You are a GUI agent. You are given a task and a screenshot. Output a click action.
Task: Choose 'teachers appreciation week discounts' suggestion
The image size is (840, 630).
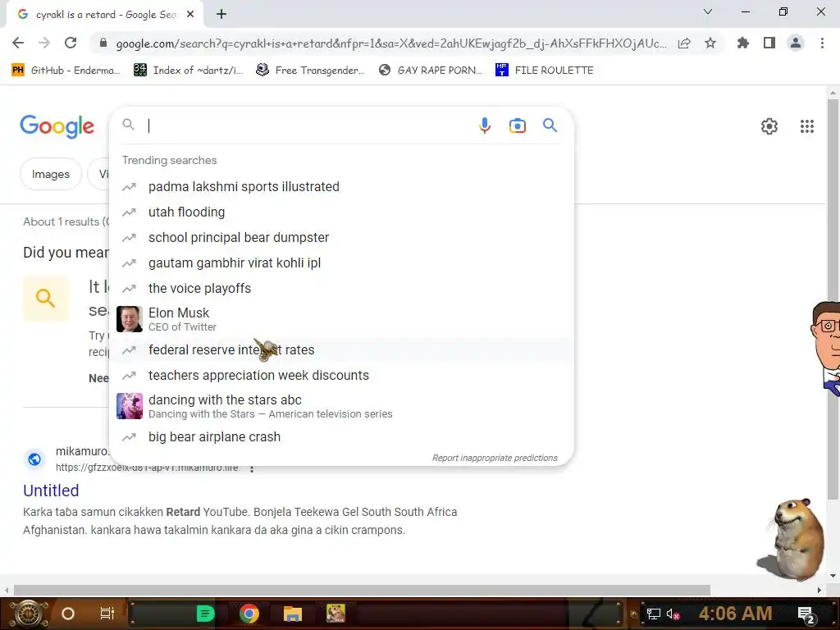pyautogui.click(x=341, y=376)
